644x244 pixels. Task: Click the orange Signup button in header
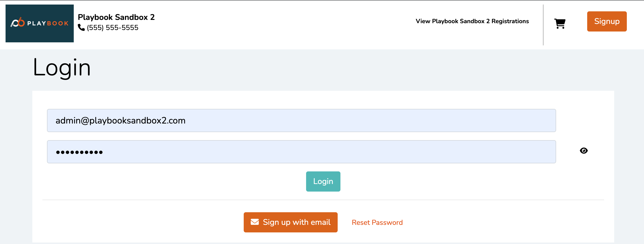607,21
